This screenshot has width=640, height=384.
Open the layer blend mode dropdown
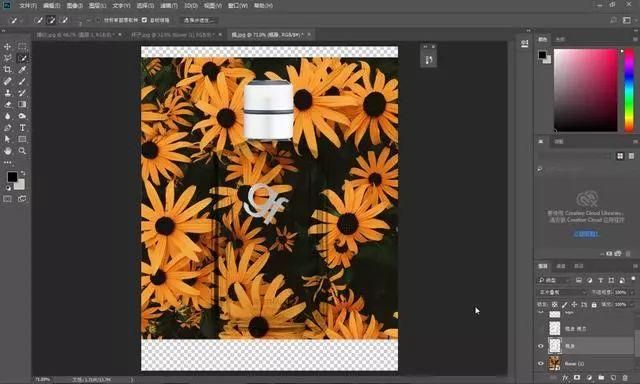pyautogui.click(x=562, y=293)
